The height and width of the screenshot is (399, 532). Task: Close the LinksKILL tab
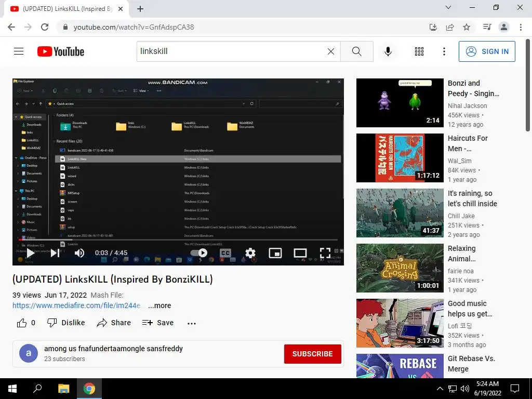tap(121, 9)
